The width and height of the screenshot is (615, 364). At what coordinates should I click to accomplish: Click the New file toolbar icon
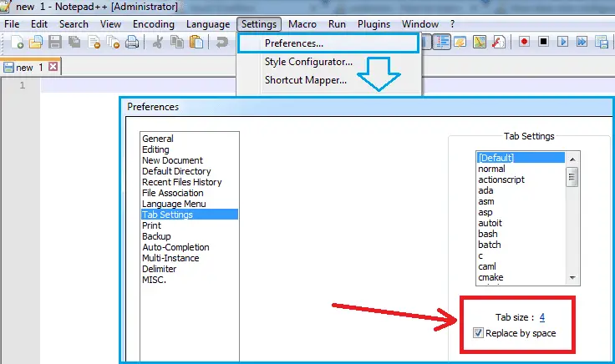(x=17, y=42)
